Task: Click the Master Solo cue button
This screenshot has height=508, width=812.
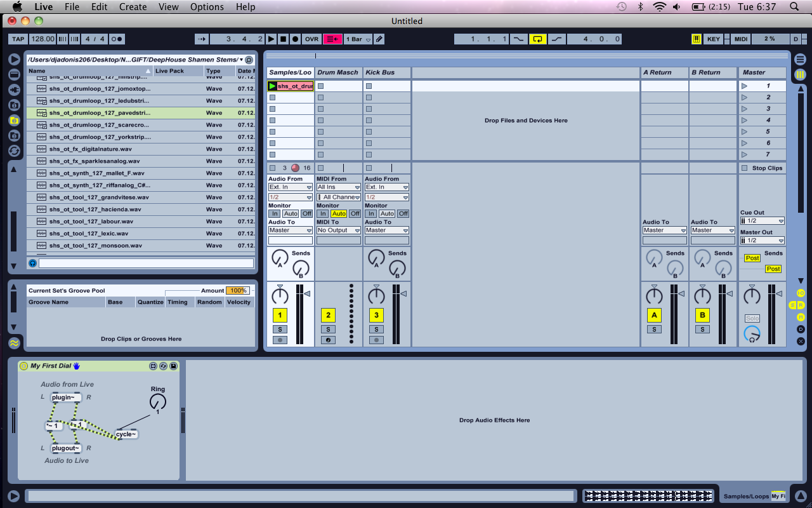Action: (x=752, y=318)
